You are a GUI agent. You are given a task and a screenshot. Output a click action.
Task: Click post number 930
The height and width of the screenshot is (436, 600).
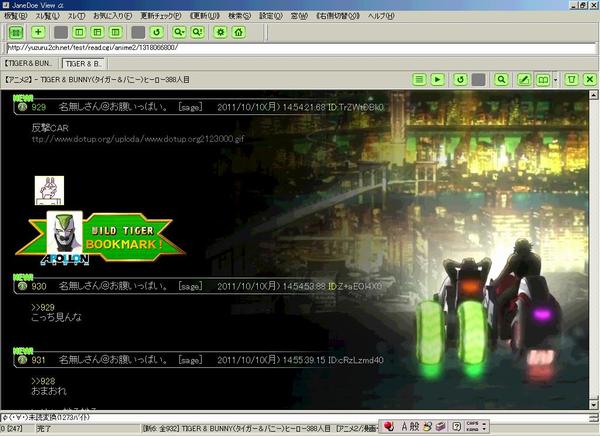tap(39, 286)
